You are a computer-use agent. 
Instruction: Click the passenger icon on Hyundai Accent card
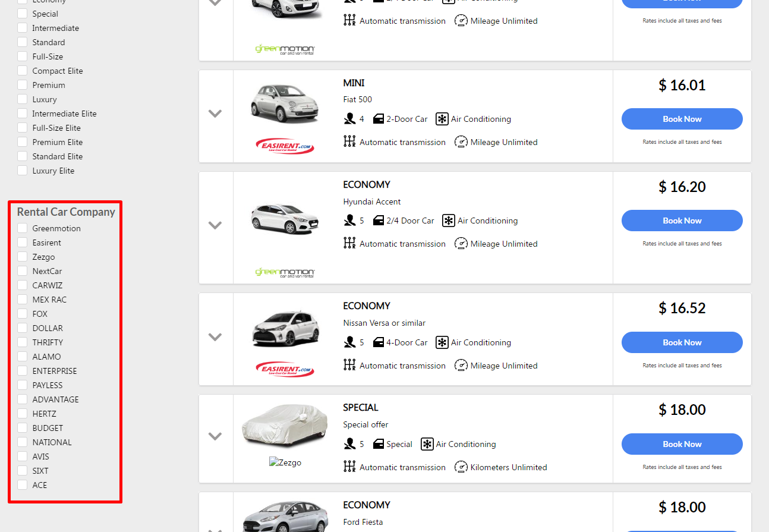349,221
